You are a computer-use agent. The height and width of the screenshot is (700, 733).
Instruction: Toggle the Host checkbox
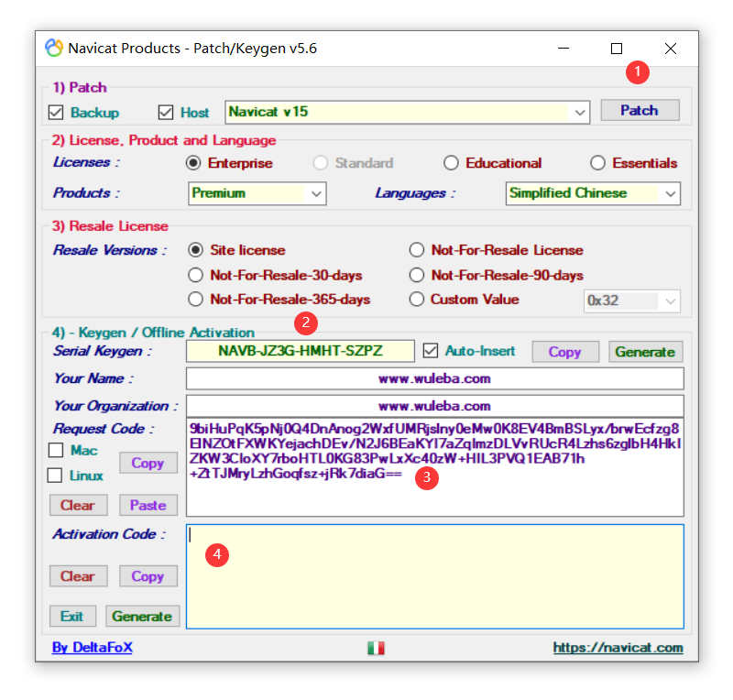pos(166,112)
